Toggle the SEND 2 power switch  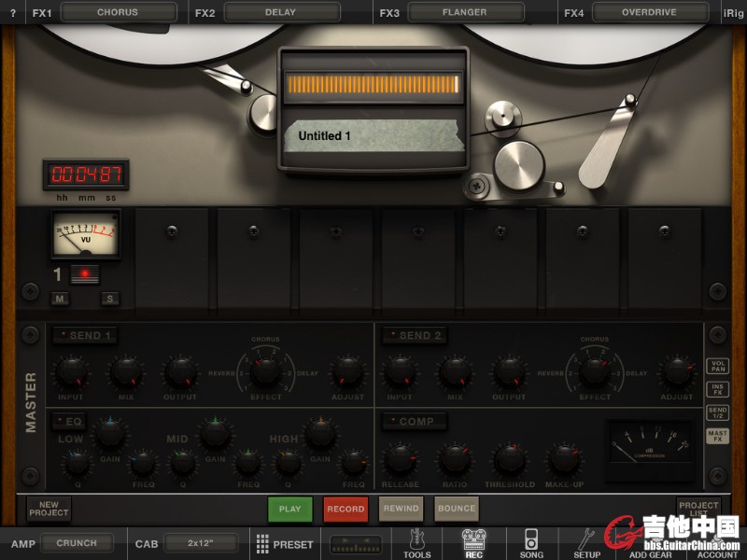point(415,335)
